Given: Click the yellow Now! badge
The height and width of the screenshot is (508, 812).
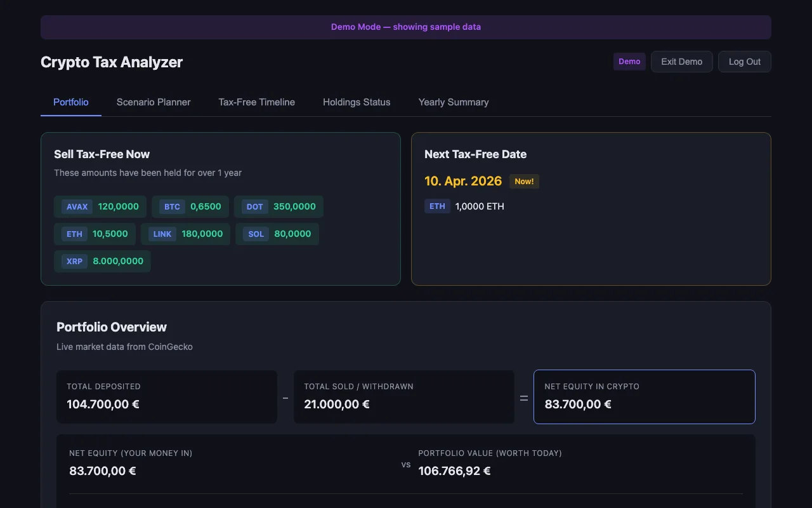Looking at the screenshot, I should pos(524,182).
